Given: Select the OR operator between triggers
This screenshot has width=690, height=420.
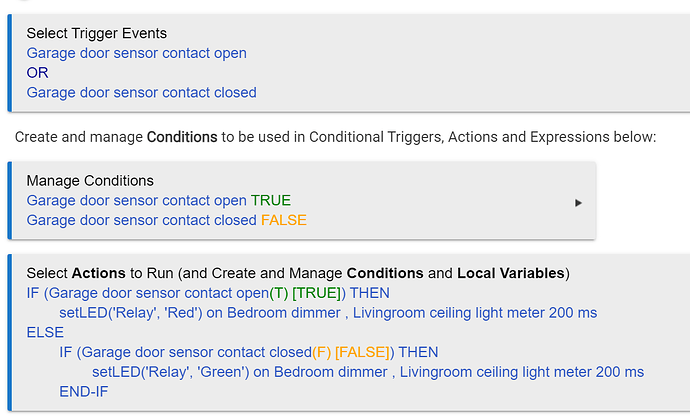Looking at the screenshot, I should (x=37, y=73).
